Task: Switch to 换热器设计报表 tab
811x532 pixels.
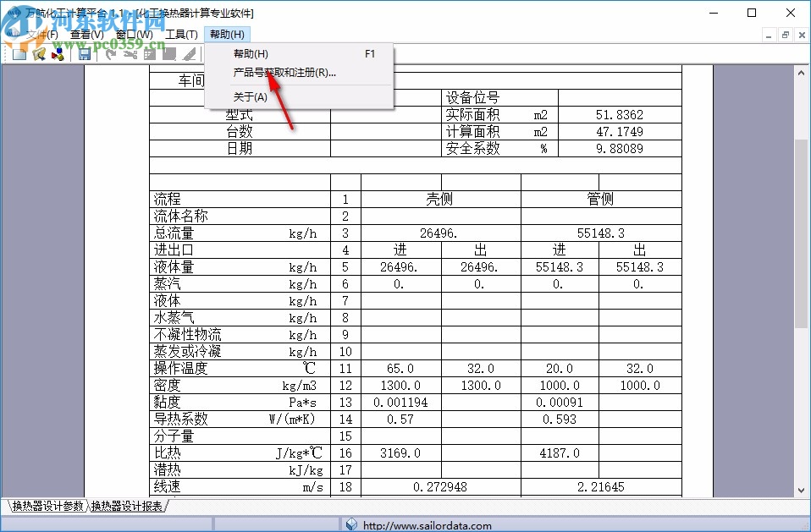Action: point(127,506)
